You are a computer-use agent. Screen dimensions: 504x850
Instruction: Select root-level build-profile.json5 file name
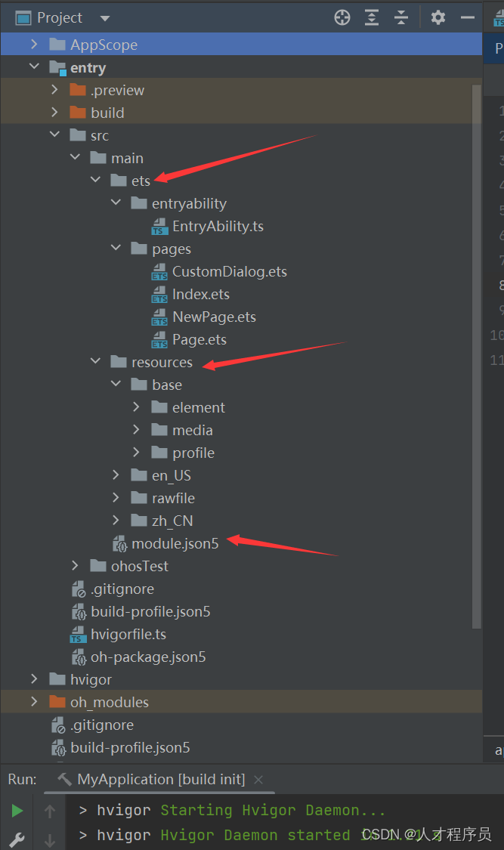coord(130,748)
